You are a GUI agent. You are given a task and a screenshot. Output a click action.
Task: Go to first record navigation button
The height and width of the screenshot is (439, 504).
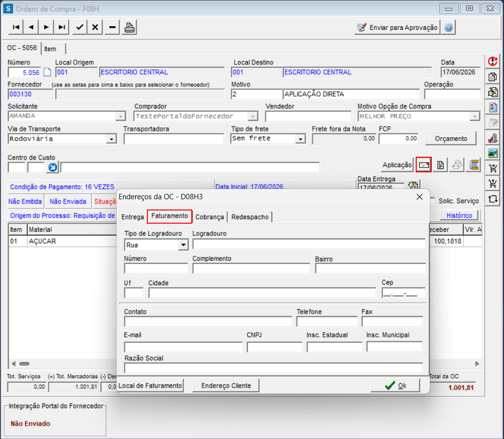[16, 27]
